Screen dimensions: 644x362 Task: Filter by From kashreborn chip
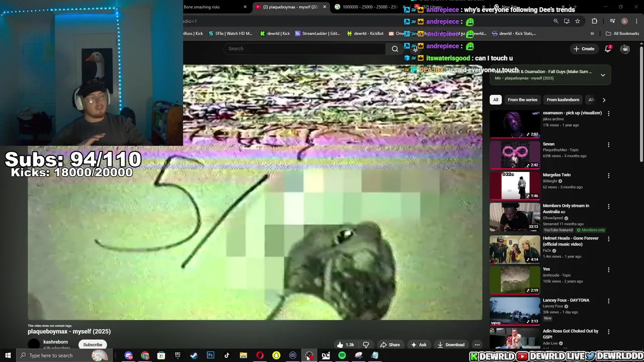(562, 100)
